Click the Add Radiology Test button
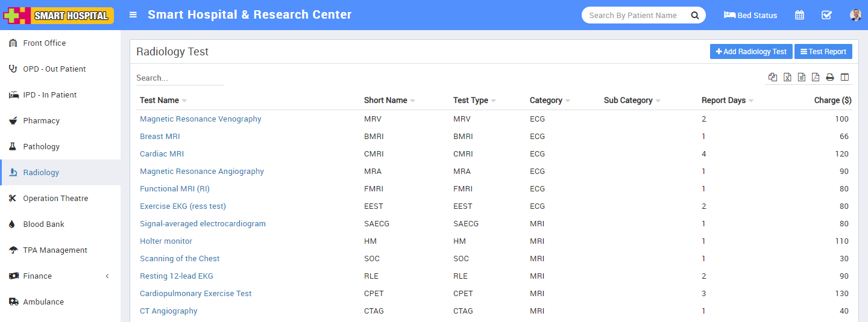The width and height of the screenshot is (868, 322). pos(751,52)
